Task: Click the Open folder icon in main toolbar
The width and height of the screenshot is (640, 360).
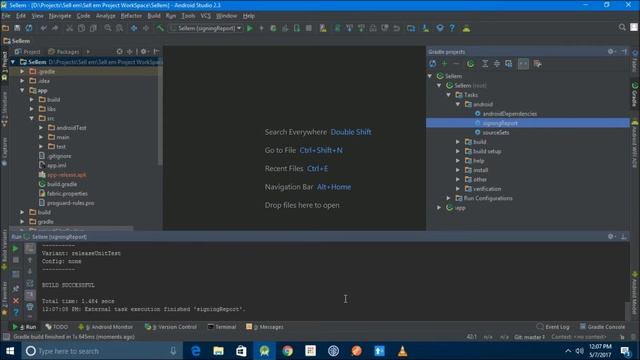Action: pos(6,28)
